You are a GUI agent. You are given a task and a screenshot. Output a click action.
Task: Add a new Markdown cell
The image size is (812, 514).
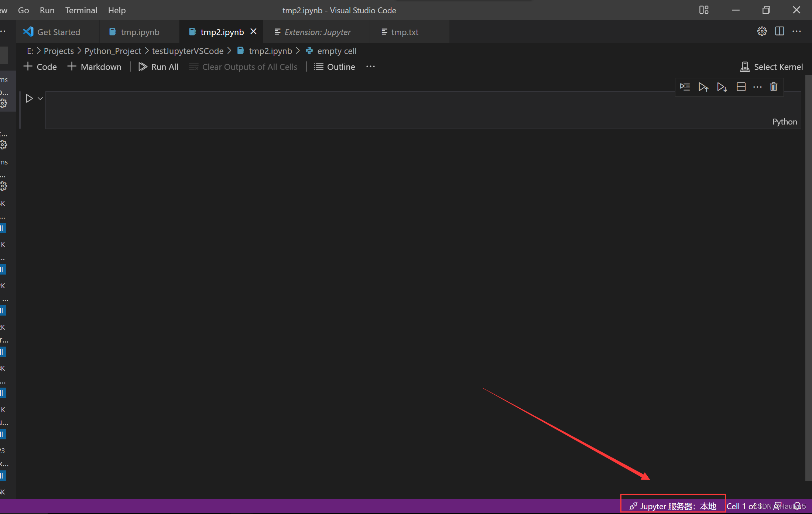coord(94,67)
